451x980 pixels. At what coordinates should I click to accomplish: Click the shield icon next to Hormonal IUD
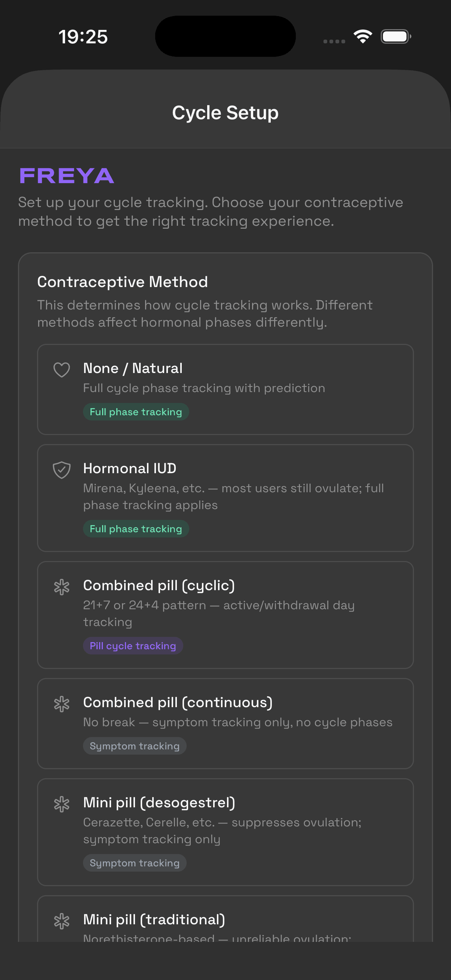(62, 470)
